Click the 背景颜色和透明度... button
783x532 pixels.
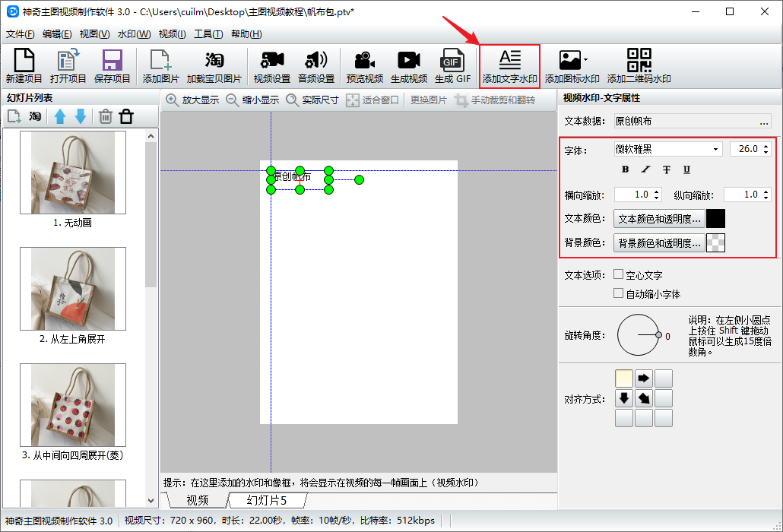click(x=659, y=242)
